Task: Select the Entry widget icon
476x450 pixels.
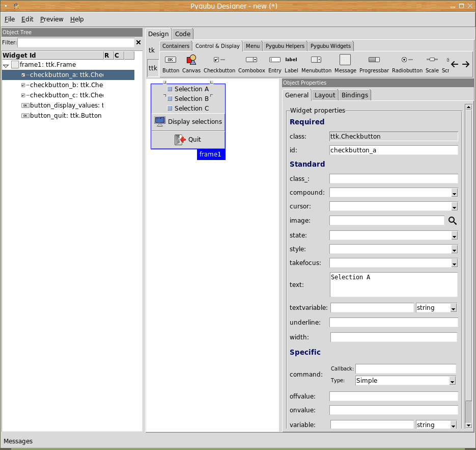Action: 274,60
